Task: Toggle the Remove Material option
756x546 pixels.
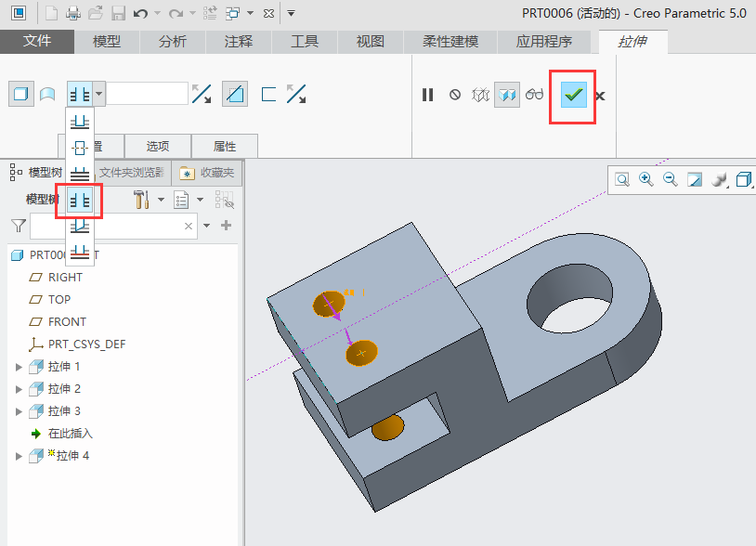Action: 236,94
